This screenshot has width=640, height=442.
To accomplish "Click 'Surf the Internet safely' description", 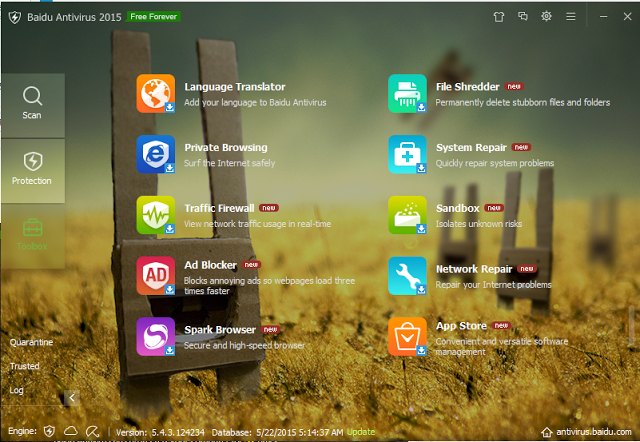I will (x=229, y=163).
